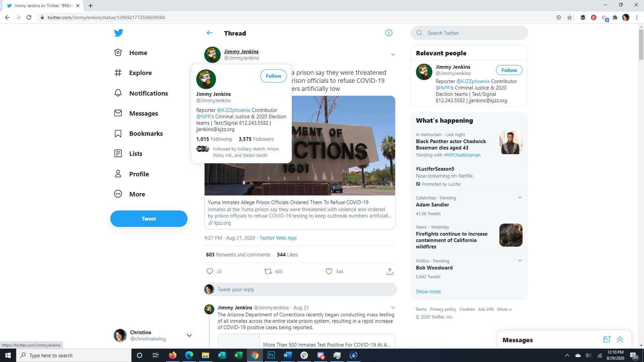
Task: Like the tweet with heart icon
Action: 329,271
